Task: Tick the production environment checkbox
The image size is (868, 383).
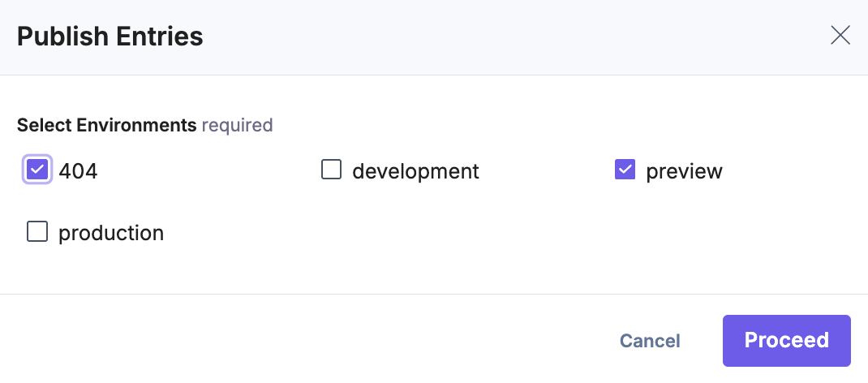Action: [37, 232]
